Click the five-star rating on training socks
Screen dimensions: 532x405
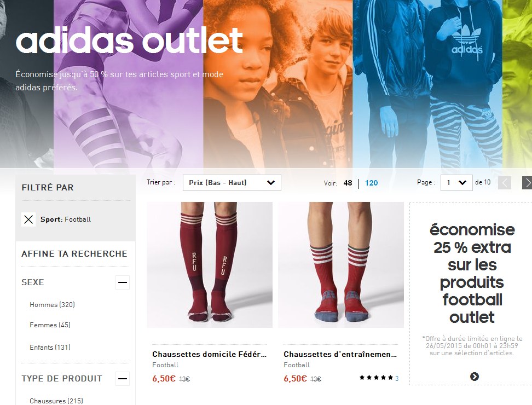click(x=376, y=378)
